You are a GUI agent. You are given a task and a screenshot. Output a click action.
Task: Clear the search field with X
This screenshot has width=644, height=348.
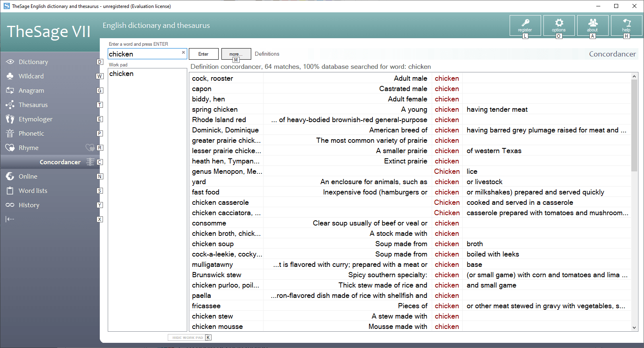coord(183,52)
